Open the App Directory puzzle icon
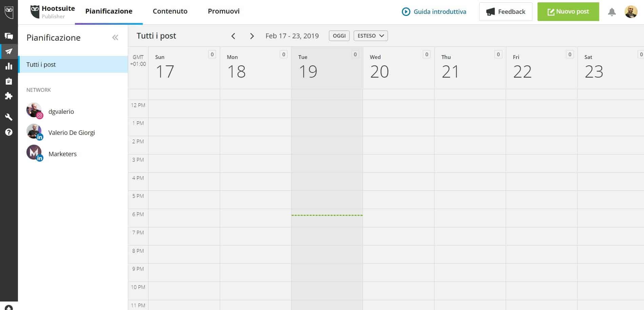Image resolution: width=644 pixels, height=310 pixels. click(x=9, y=96)
